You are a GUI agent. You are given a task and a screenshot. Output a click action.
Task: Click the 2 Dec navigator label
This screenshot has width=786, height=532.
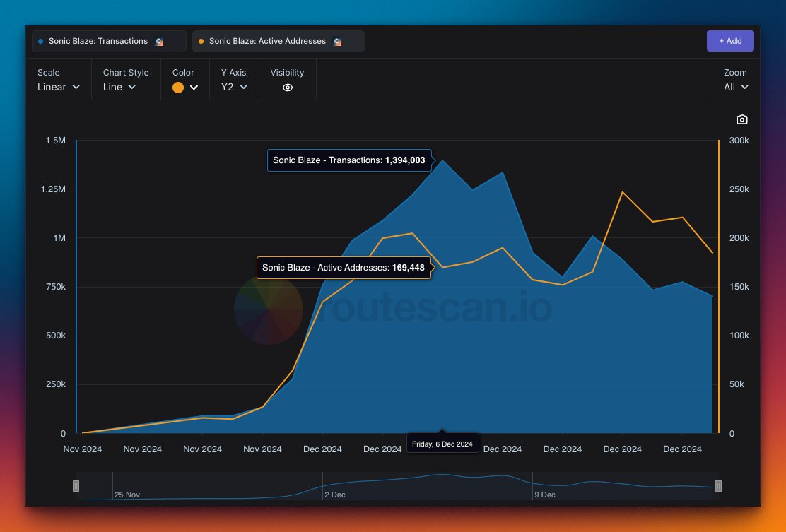335,495
